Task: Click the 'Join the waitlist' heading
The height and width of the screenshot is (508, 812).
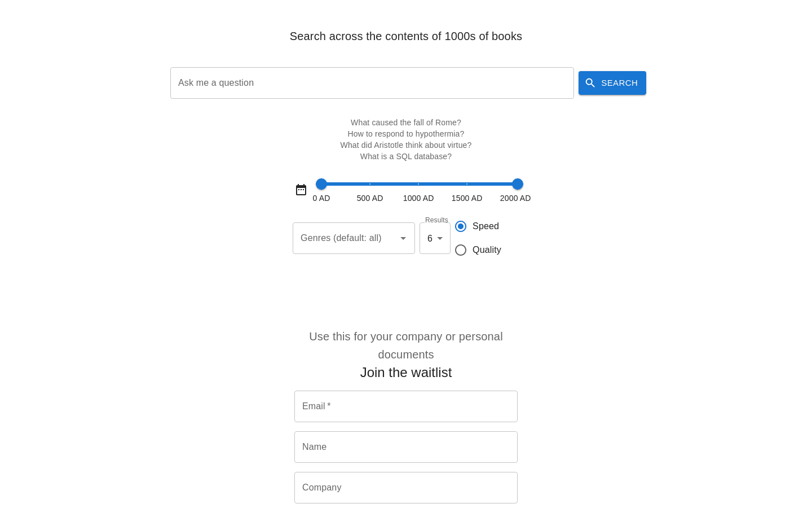Action: tap(405, 373)
